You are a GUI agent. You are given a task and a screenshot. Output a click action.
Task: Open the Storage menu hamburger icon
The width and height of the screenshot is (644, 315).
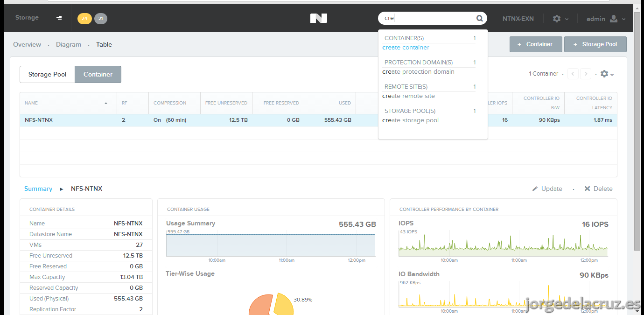[59, 18]
